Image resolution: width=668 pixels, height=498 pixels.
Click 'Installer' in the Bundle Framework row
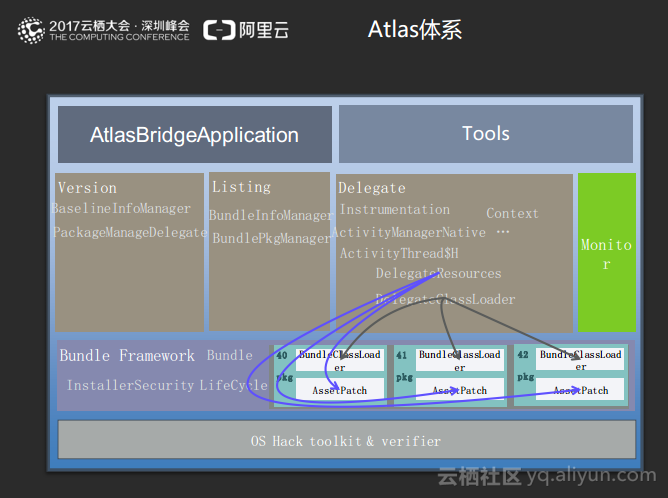click(100, 385)
